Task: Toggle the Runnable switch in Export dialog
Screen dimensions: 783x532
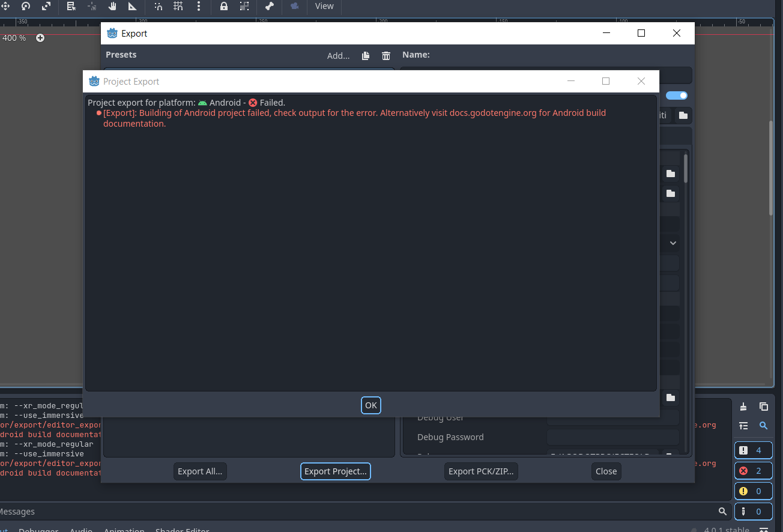Action: pos(677,95)
